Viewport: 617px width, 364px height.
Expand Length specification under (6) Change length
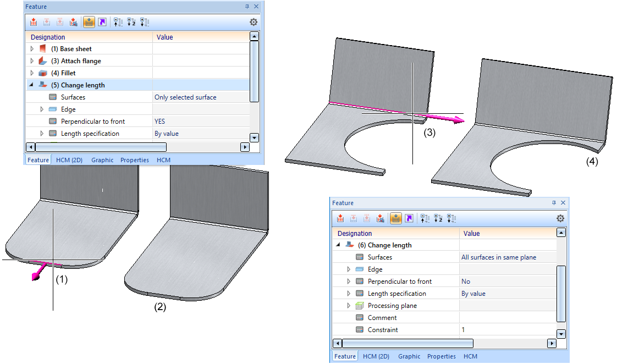[x=349, y=294]
